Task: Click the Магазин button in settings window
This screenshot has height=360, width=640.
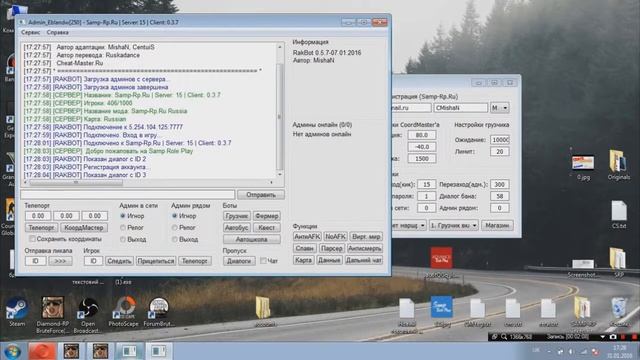Action: (x=497, y=225)
